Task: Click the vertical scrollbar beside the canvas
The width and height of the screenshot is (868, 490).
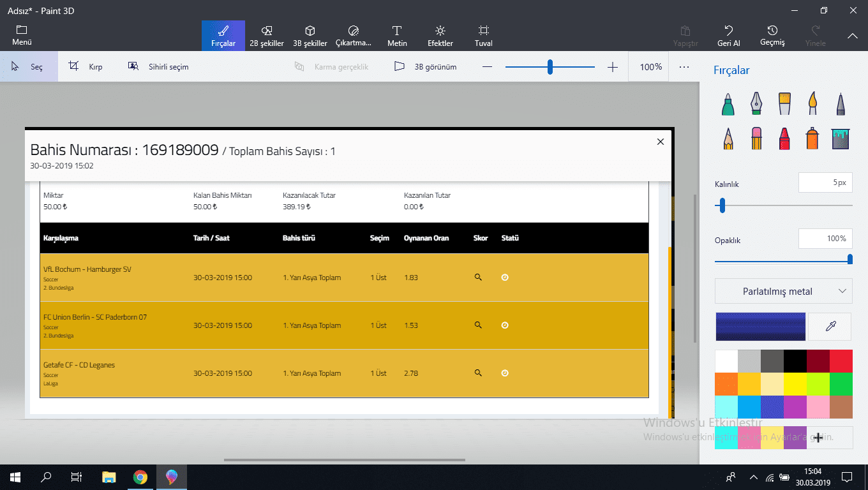Action: 694,268
